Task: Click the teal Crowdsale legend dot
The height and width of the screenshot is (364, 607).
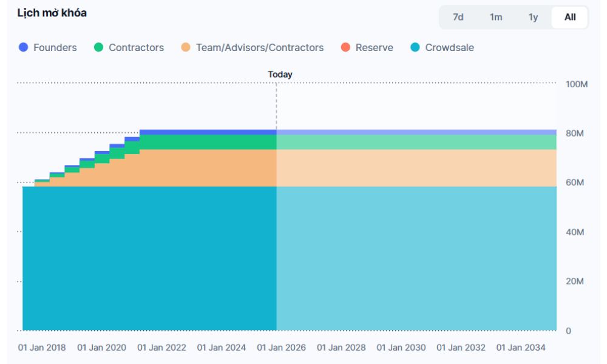Action: (415, 47)
